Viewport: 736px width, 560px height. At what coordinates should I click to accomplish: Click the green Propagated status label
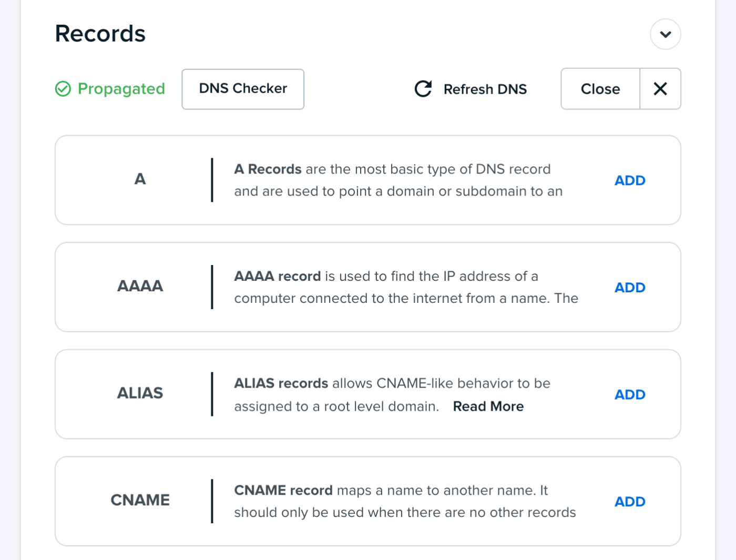(x=121, y=89)
